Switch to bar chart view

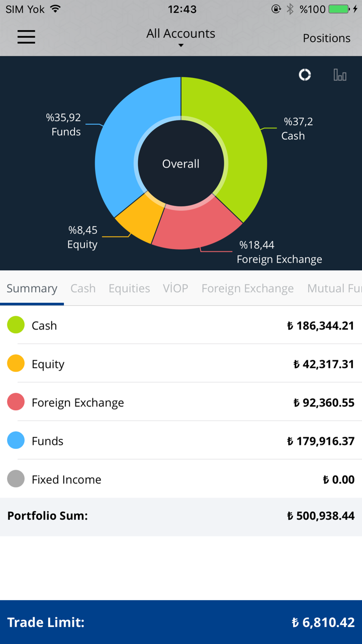[340, 75]
